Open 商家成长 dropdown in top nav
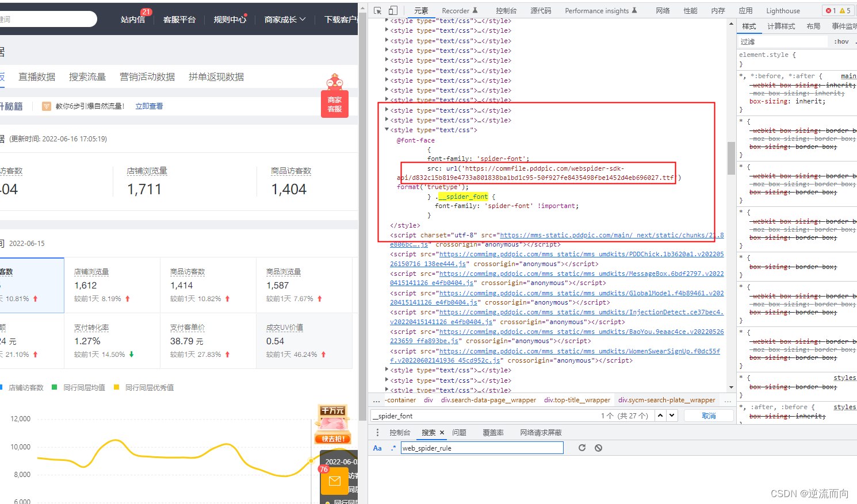The image size is (857, 504). coord(285,20)
